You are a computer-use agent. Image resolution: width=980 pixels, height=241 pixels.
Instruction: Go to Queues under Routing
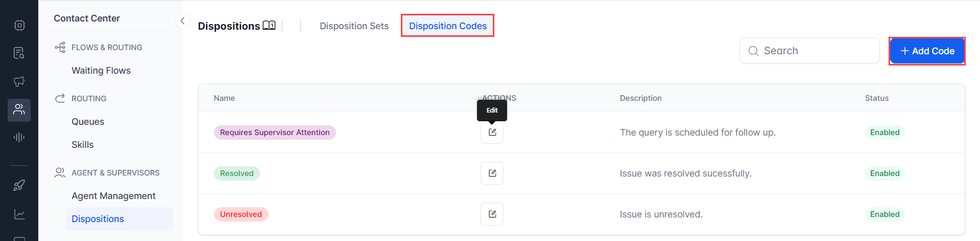tap(88, 122)
